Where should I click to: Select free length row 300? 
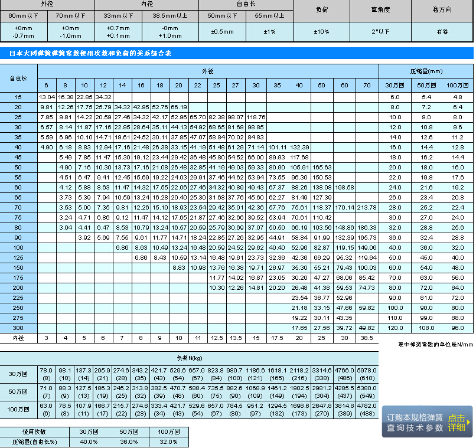(18, 328)
